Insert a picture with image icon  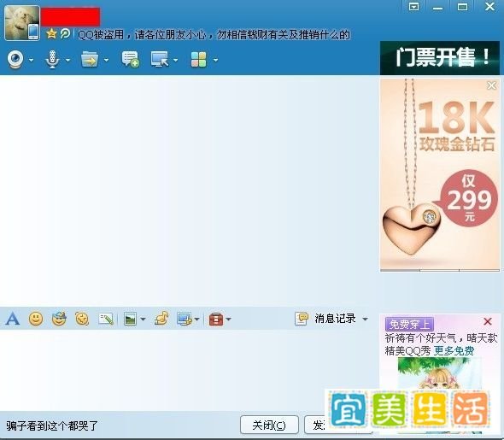click(x=130, y=319)
